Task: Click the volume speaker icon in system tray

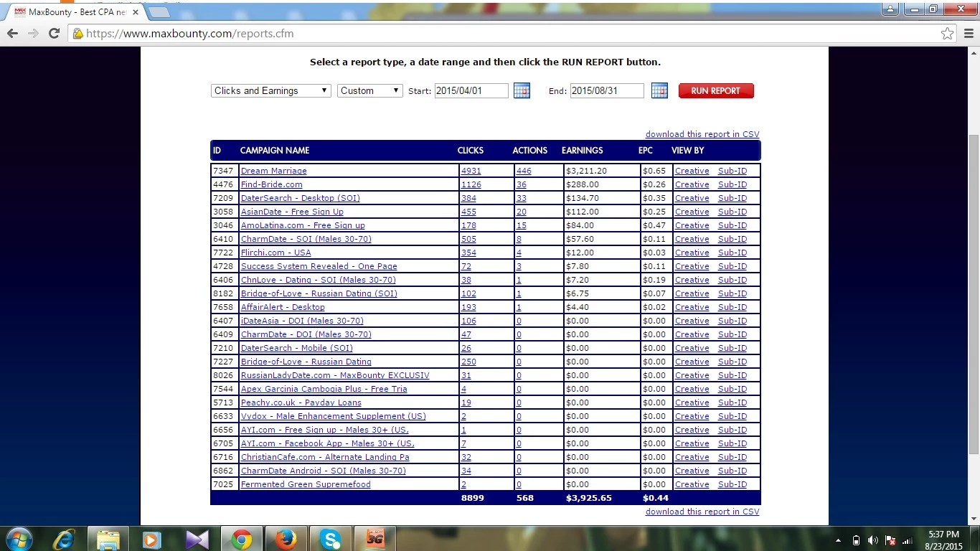Action: pos(873,540)
